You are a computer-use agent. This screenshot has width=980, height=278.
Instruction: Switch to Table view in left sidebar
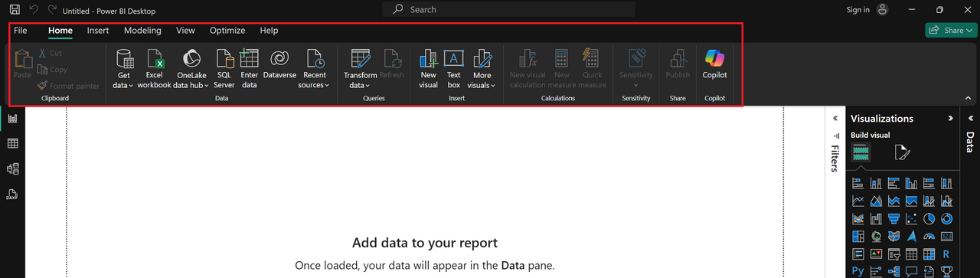[x=12, y=143]
